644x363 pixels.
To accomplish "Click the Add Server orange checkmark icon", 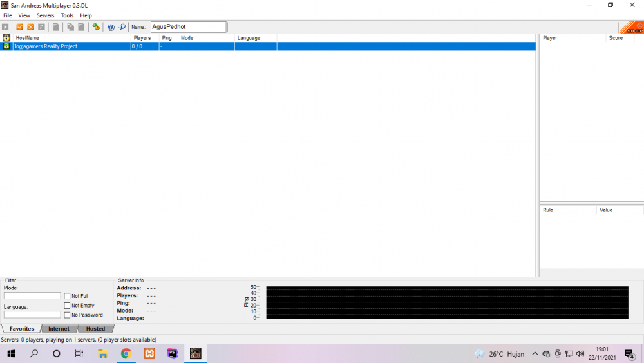I will (x=20, y=27).
